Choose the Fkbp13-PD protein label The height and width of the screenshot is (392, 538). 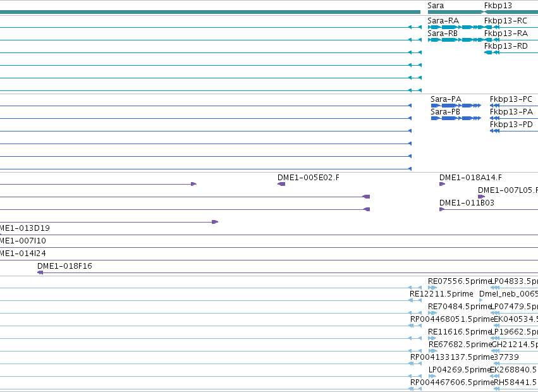click(x=511, y=125)
